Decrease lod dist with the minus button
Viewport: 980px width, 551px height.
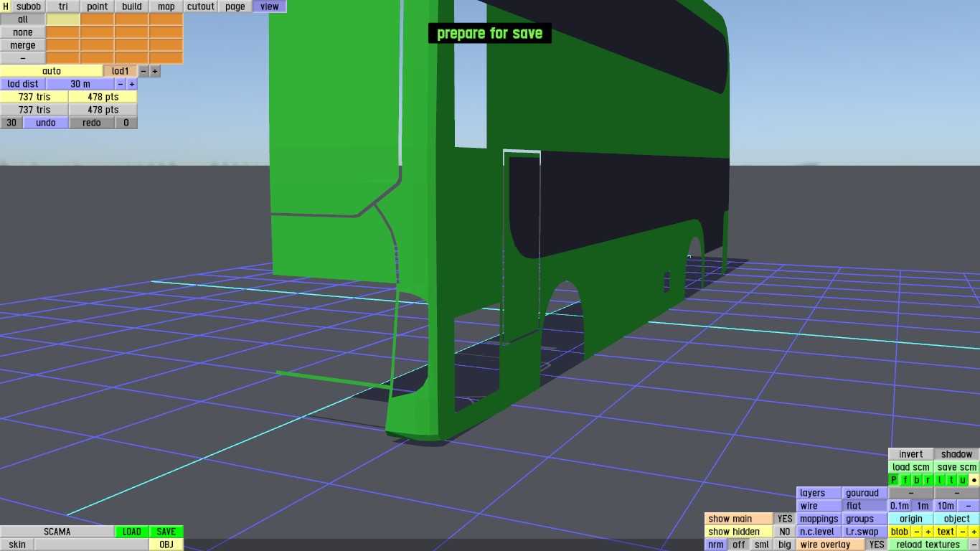tap(121, 84)
